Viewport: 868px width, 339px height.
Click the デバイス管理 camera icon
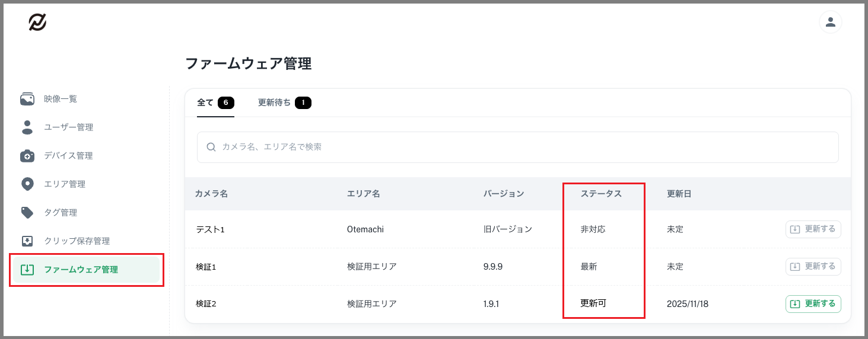tap(27, 156)
